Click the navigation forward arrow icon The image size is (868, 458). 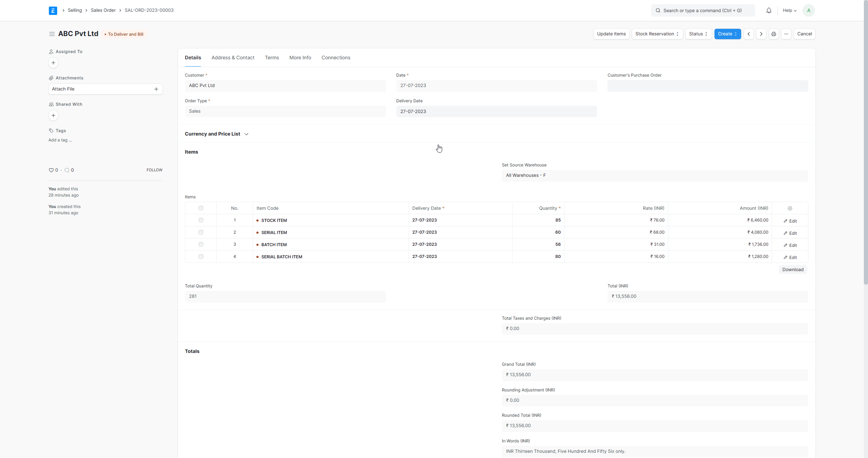pyautogui.click(x=761, y=34)
